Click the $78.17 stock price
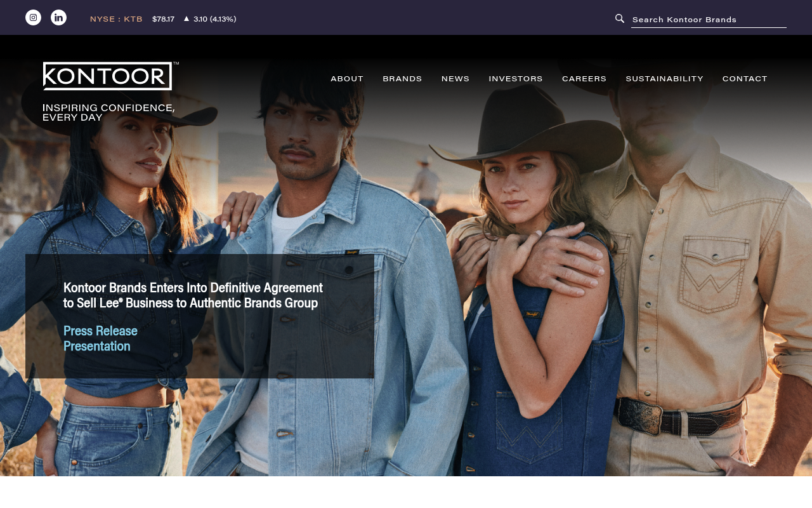812x508 pixels. coord(163,19)
